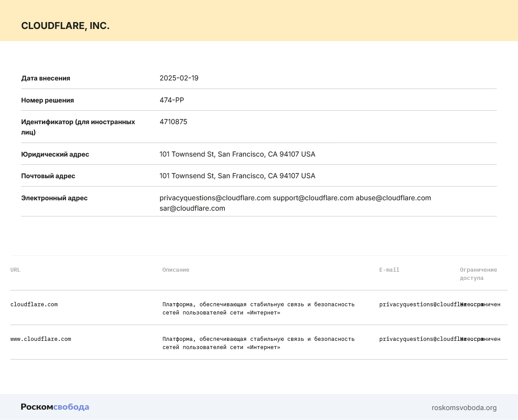The image size is (518, 420).
Task: Click the description in the www.cloudflare.com row
Action: [258, 343]
